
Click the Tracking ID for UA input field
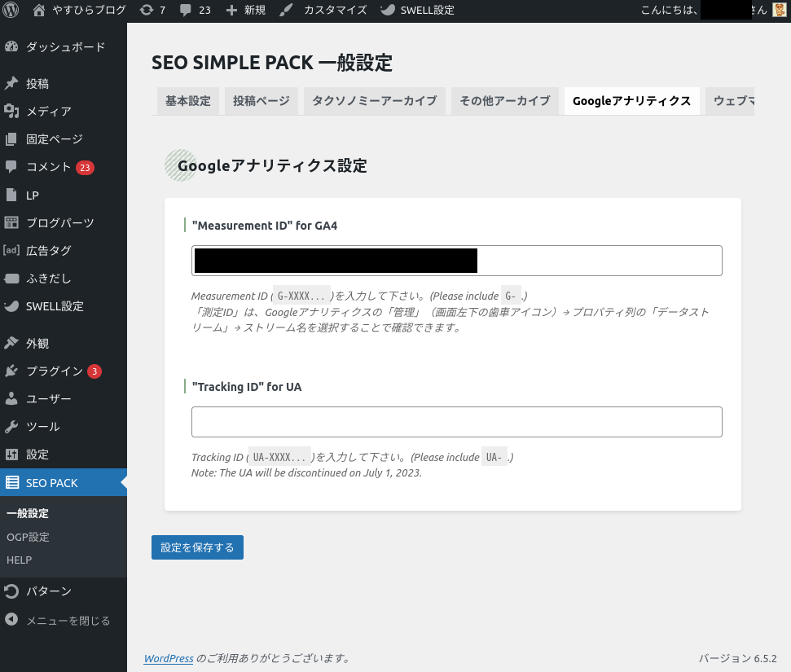[x=456, y=422]
